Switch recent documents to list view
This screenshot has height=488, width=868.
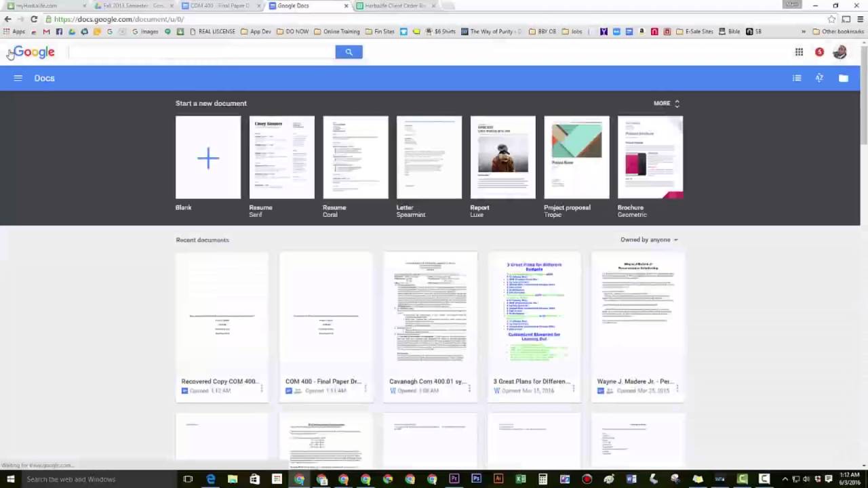click(x=797, y=78)
